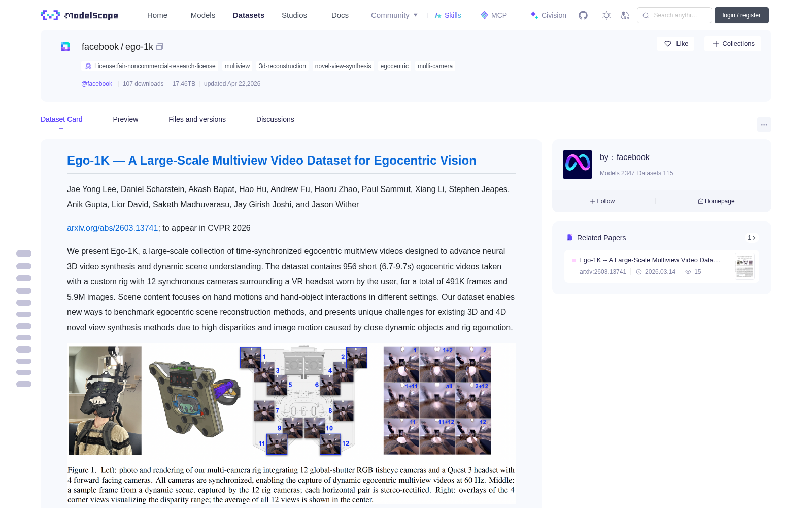812x508 pixels.
Task: Click the Figure 1 rig image
Action: click(291, 424)
